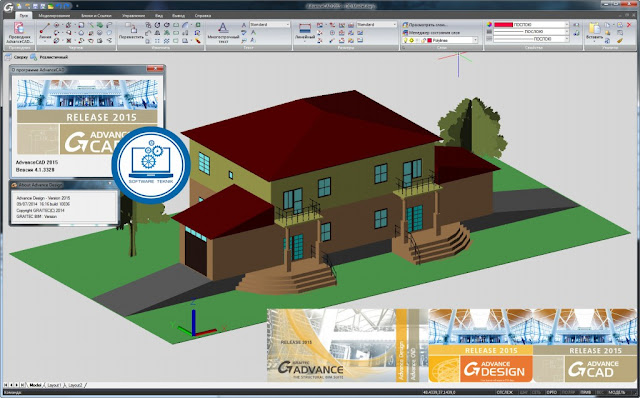The image size is (640, 398).
Task: Click the Многострочный текст button
Action: [x=223, y=32]
